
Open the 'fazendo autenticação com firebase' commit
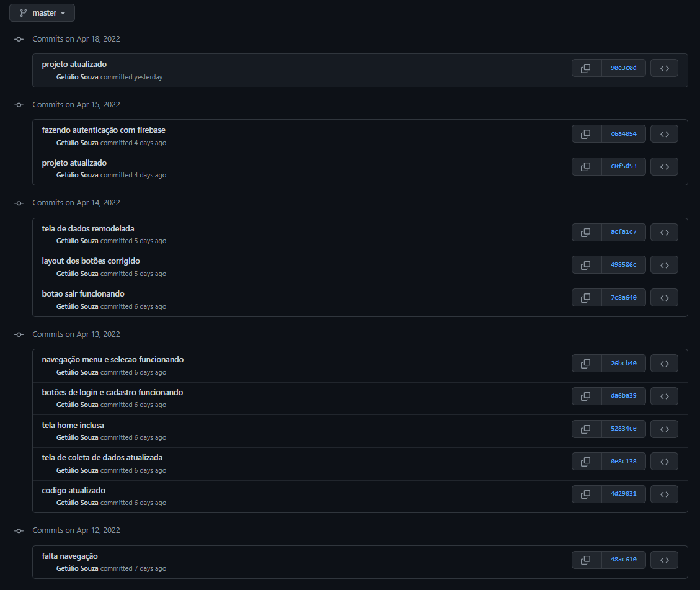104,130
